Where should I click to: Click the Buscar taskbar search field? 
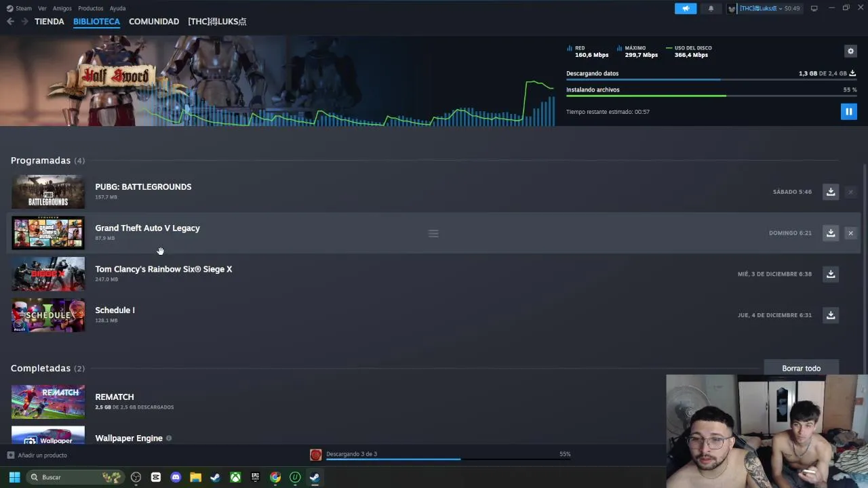[x=75, y=477]
